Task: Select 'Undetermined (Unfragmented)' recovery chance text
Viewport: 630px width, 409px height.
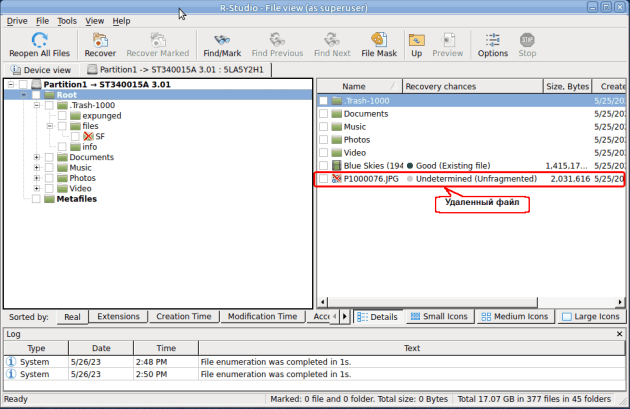Action: click(476, 179)
